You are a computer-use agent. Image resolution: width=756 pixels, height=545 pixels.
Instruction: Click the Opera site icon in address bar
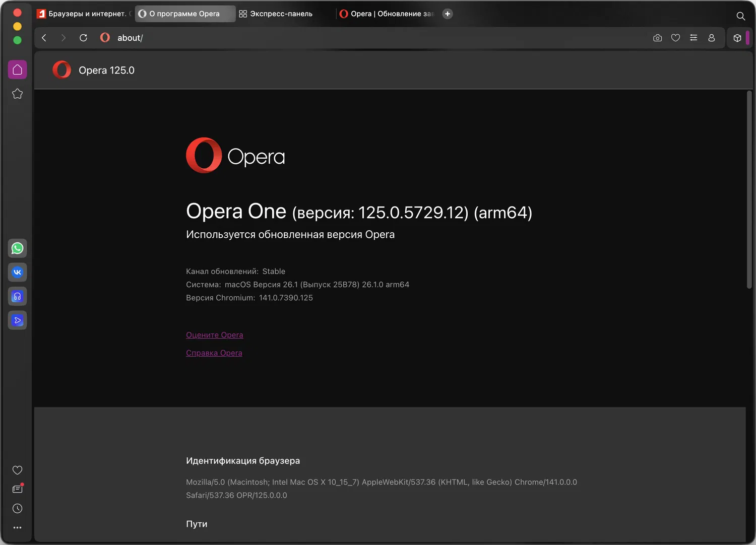(105, 38)
